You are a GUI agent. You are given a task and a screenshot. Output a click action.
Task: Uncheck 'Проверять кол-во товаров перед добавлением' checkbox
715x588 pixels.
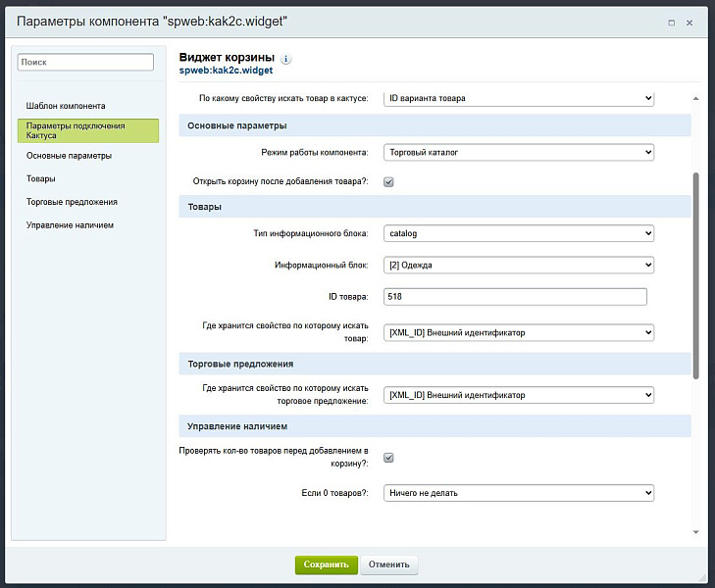pyautogui.click(x=388, y=458)
